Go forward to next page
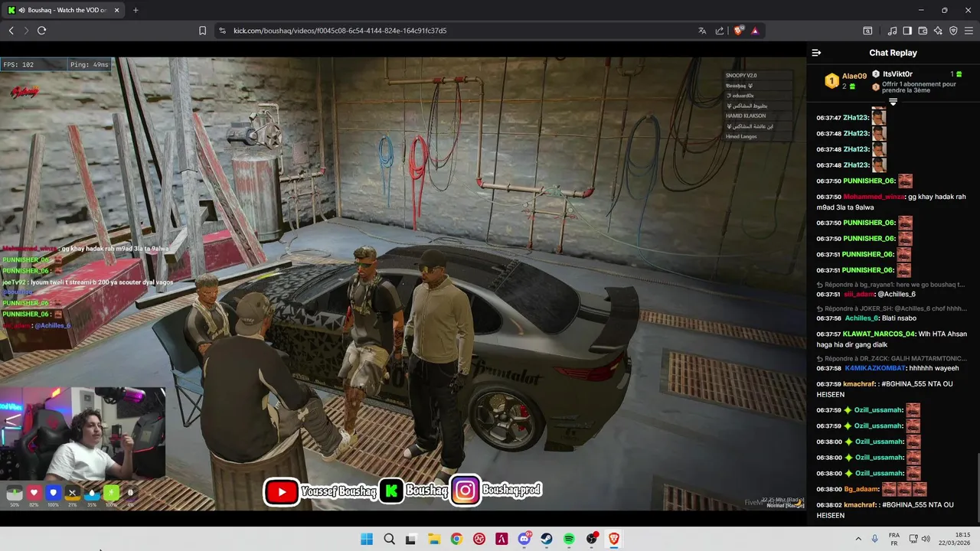The height and width of the screenshot is (551, 980). tap(26, 31)
